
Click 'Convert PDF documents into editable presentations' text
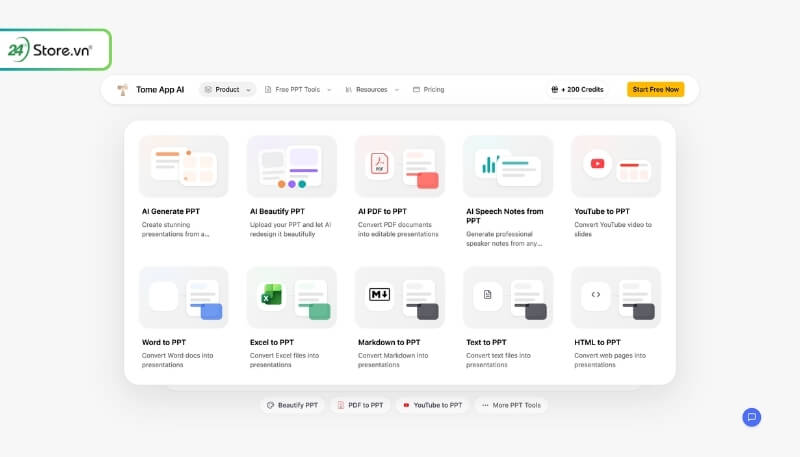click(398, 229)
